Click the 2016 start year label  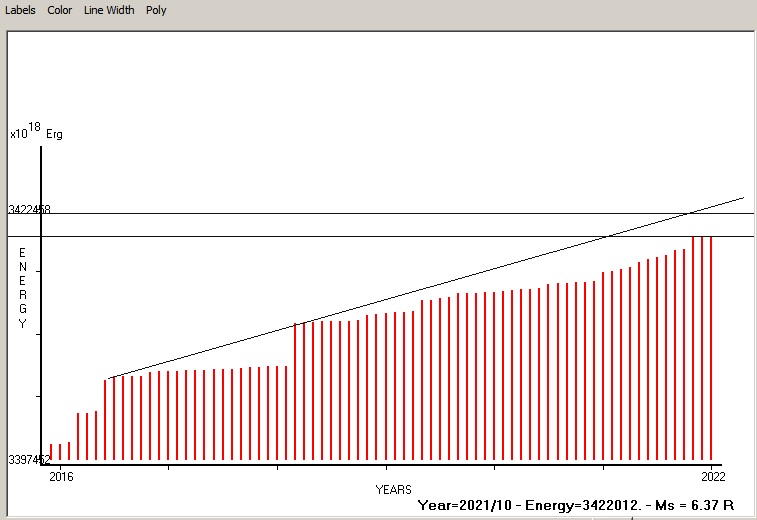[60, 475]
